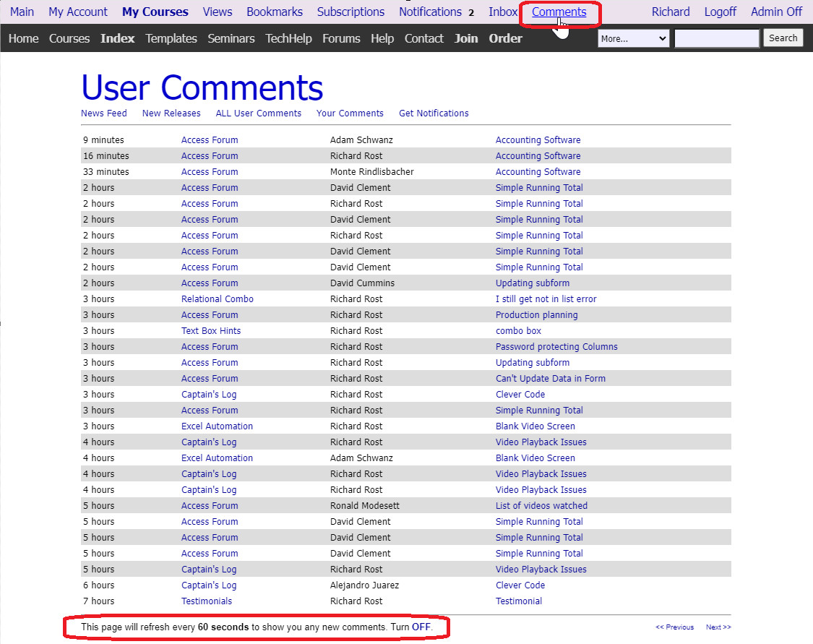
Task: Open the TechHelp section
Action: tap(288, 38)
